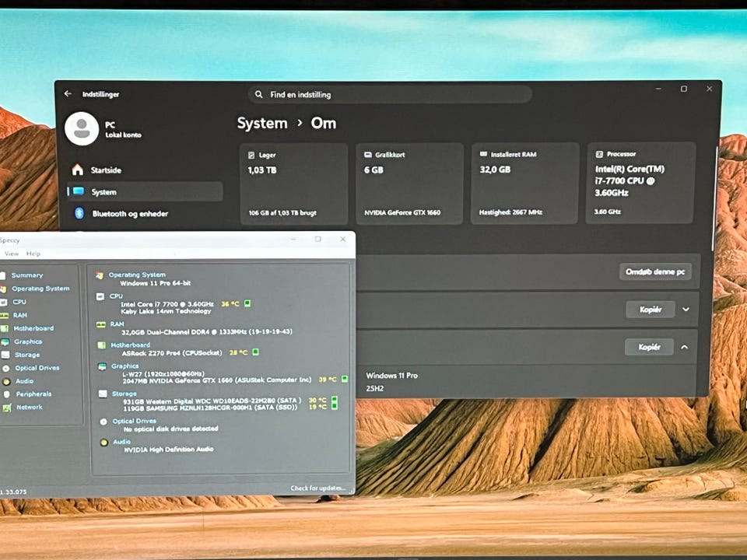Image resolution: width=747 pixels, height=560 pixels.
Task: Select CPU in Speccy sidebar
Action: pos(19,302)
